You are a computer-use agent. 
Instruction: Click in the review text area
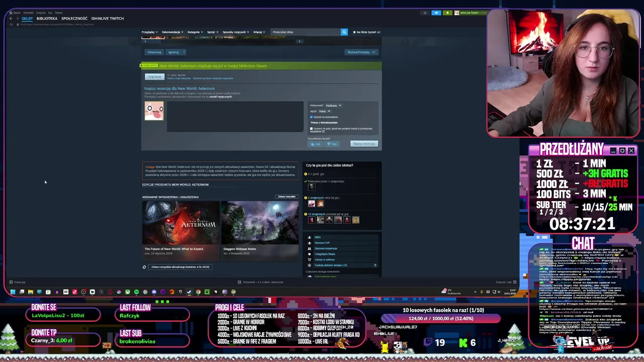click(235, 117)
